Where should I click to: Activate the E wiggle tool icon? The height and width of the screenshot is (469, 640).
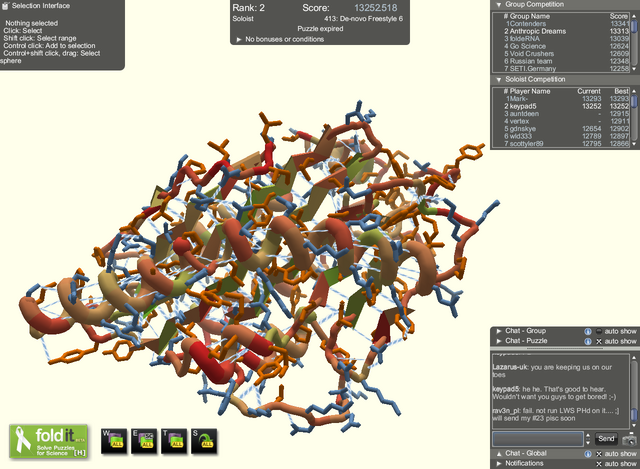click(144, 441)
